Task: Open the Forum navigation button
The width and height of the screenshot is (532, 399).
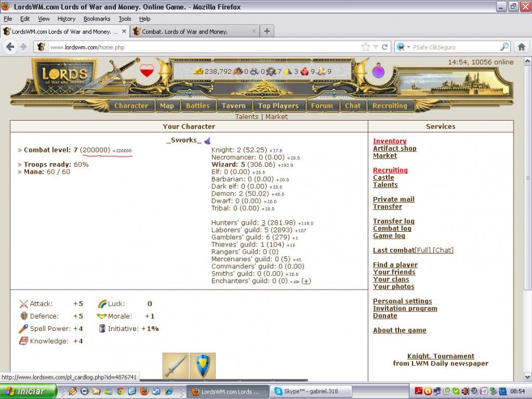Action: (322, 106)
